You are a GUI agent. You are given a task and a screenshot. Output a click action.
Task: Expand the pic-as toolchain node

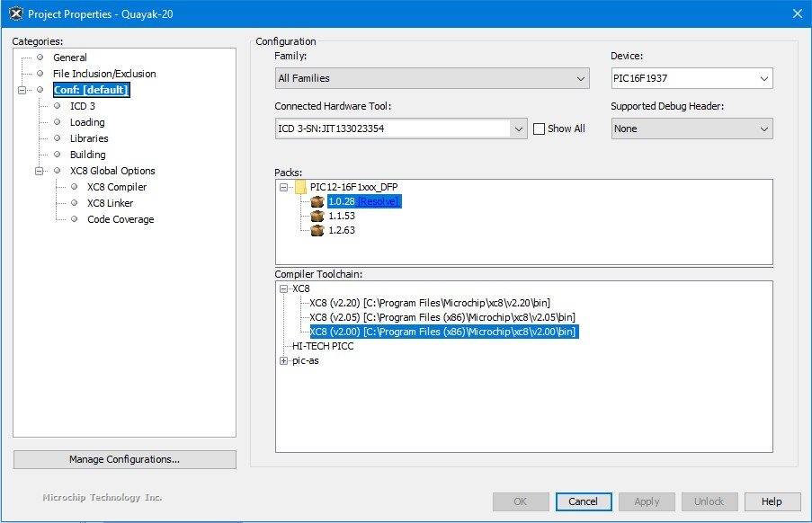point(284,361)
